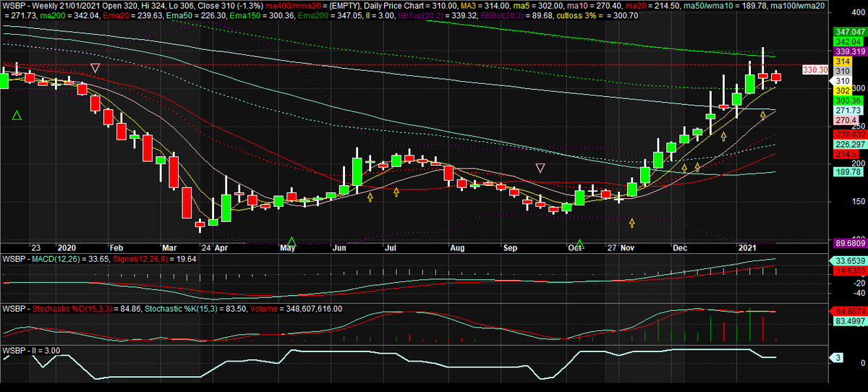Click the 83.4997 Stochastic %K tag
The width and height of the screenshot is (868, 392).
point(850,321)
